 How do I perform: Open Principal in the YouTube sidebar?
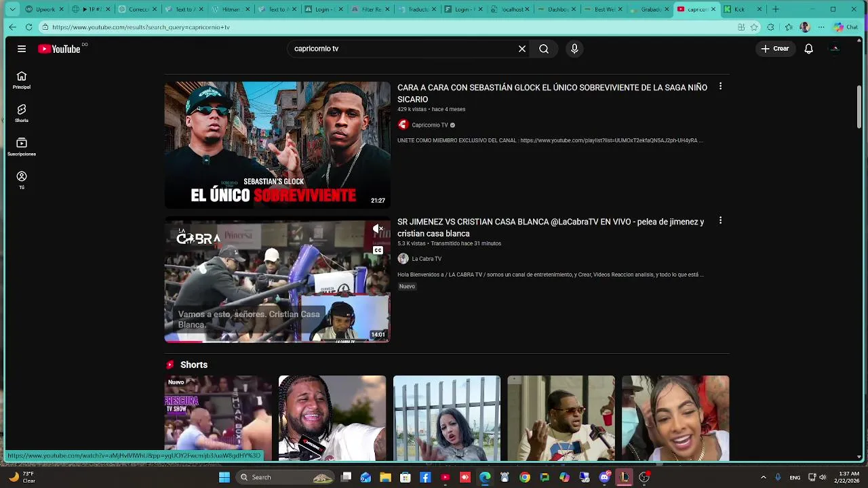[x=22, y=80]
